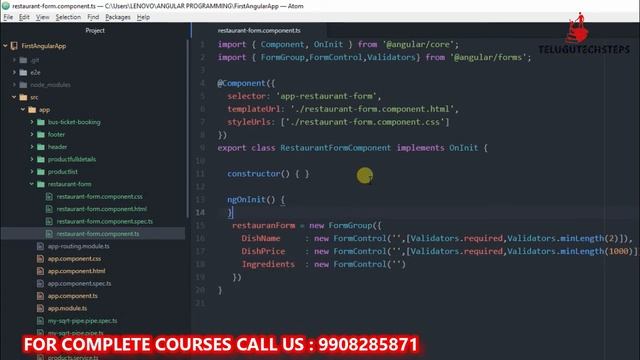Click the restaurant-form.component.html file icon

tap(49, 209)
